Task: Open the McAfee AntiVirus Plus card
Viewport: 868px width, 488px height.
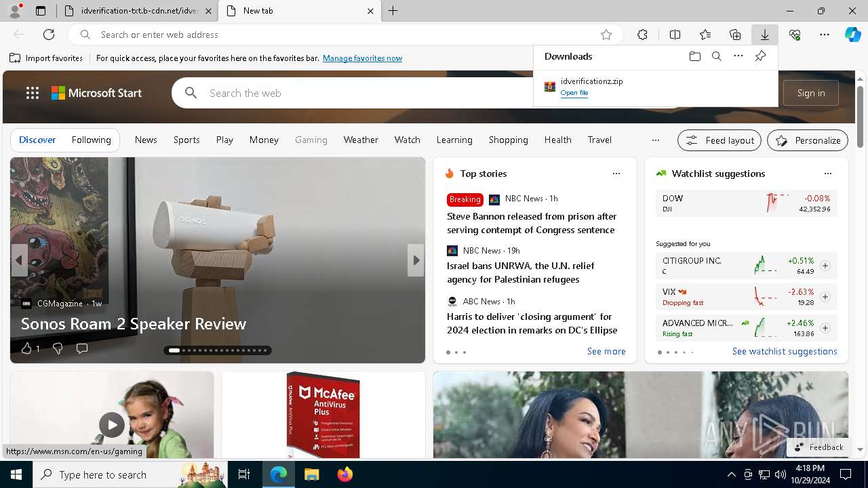Action: 323,415
